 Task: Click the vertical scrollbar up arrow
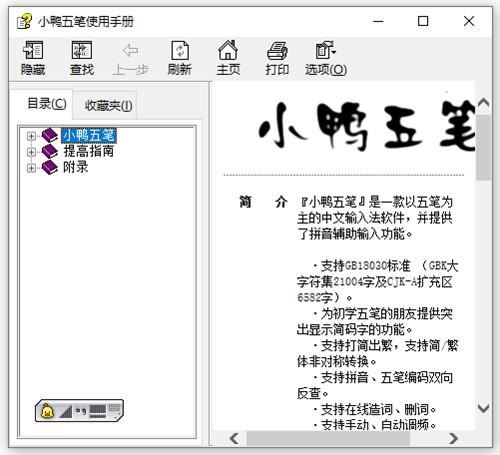[484, 102]
